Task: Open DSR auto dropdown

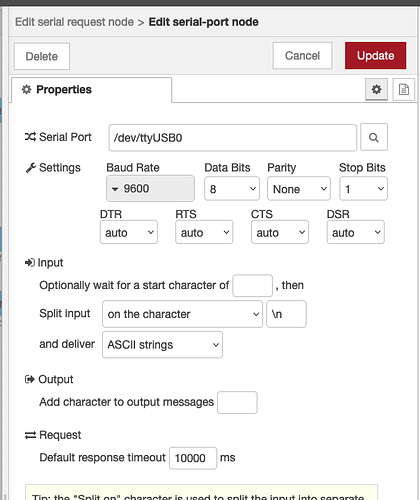Action: click(355, 232)
